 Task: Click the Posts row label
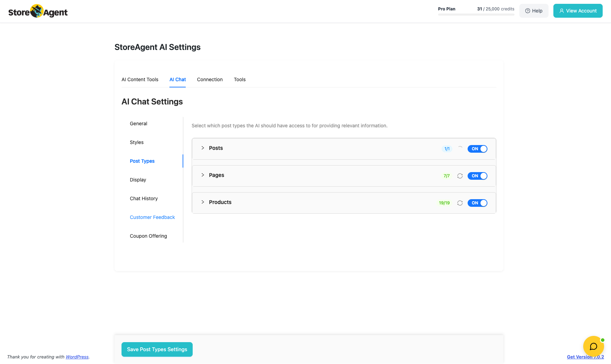[216, 148]
